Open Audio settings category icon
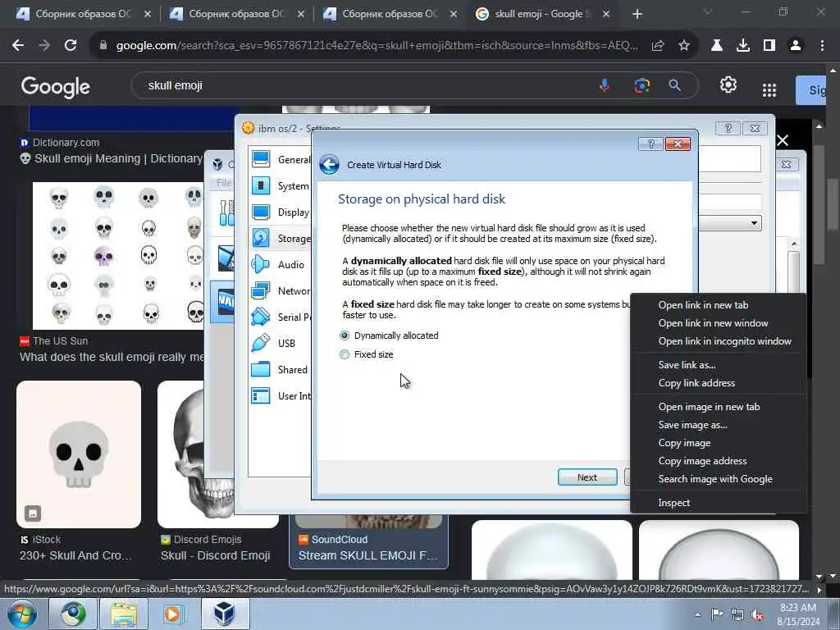 pyautogui.click(x=261, y=264)
